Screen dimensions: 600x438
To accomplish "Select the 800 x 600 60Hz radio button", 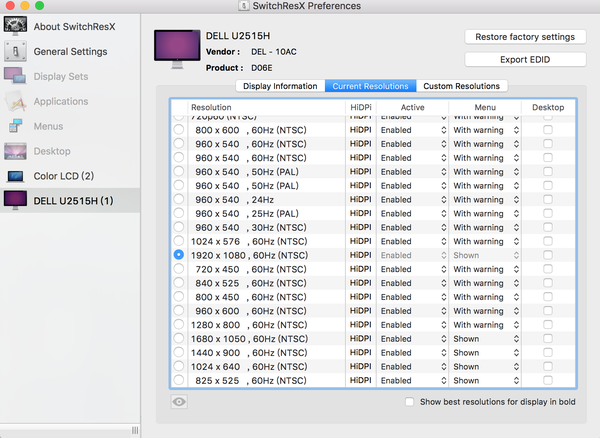I will pyautogui.click(x=179, y=130).
